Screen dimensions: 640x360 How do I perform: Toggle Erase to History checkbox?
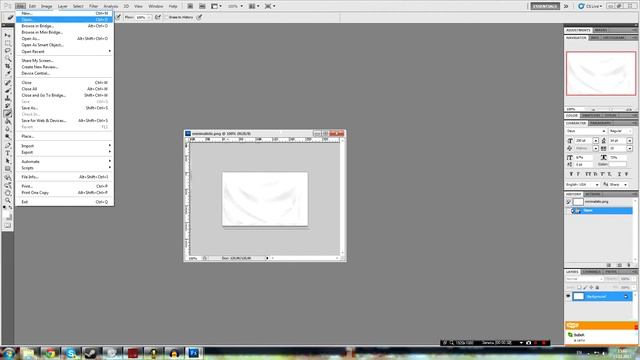click(x=167, y=17)
